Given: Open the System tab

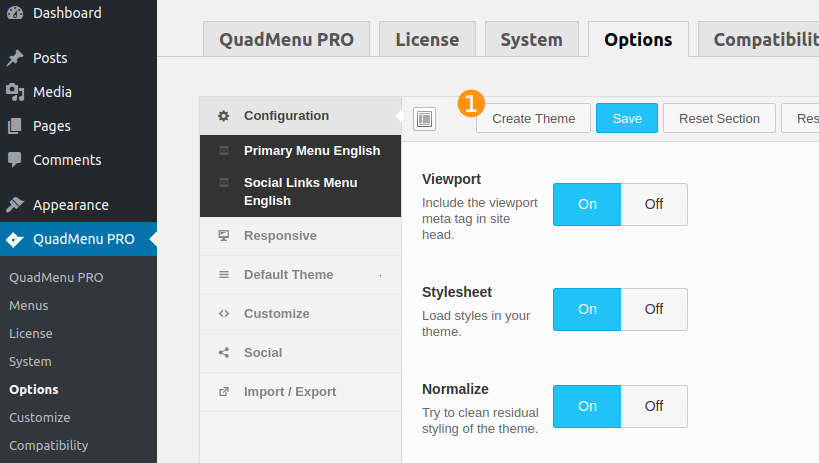Looking at the screenshot, I should point(532,39).
